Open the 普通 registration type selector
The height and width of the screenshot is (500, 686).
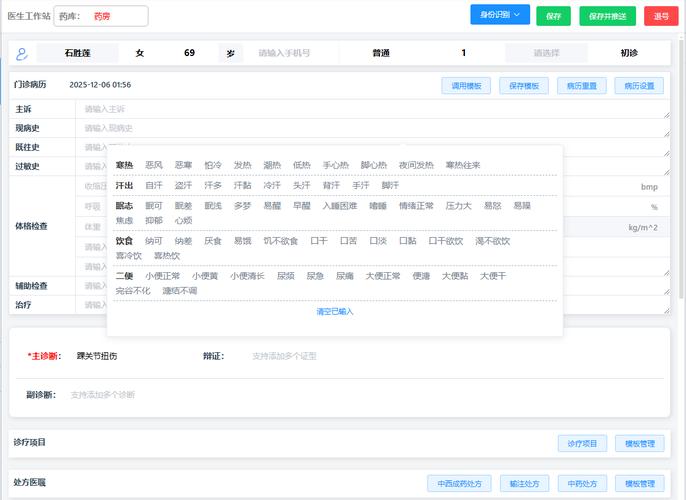point(381,53)
